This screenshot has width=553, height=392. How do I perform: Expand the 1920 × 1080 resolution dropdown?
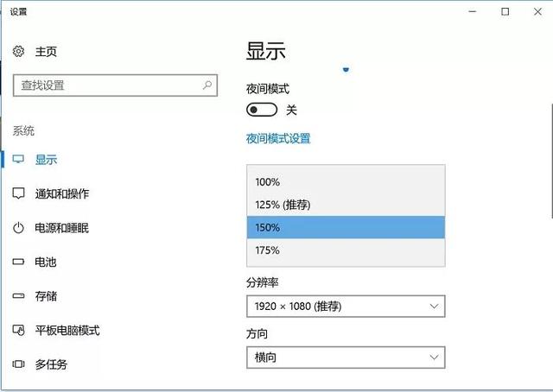tap(345, 307)
